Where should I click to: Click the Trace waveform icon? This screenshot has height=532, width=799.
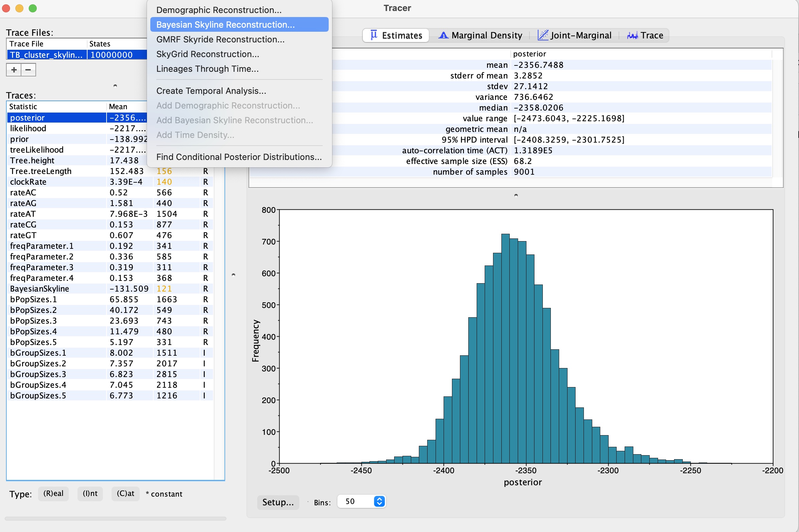pos(632,35)
